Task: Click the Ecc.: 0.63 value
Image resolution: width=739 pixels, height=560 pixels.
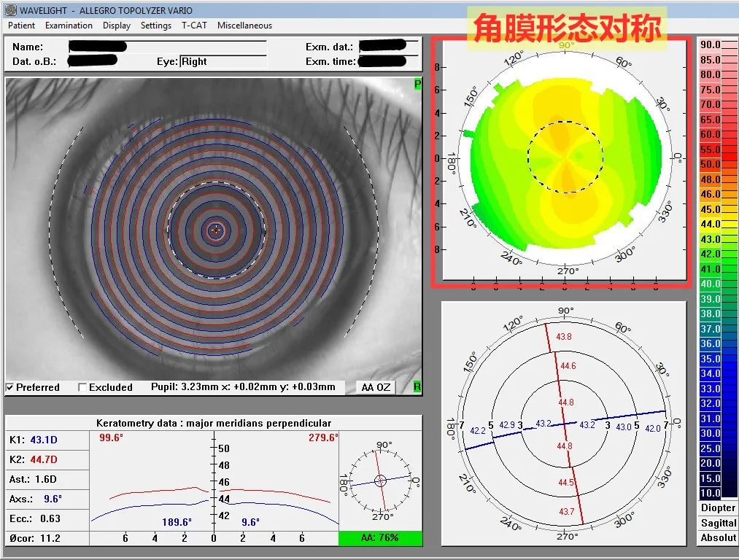Action: click(x=50, y=518)
